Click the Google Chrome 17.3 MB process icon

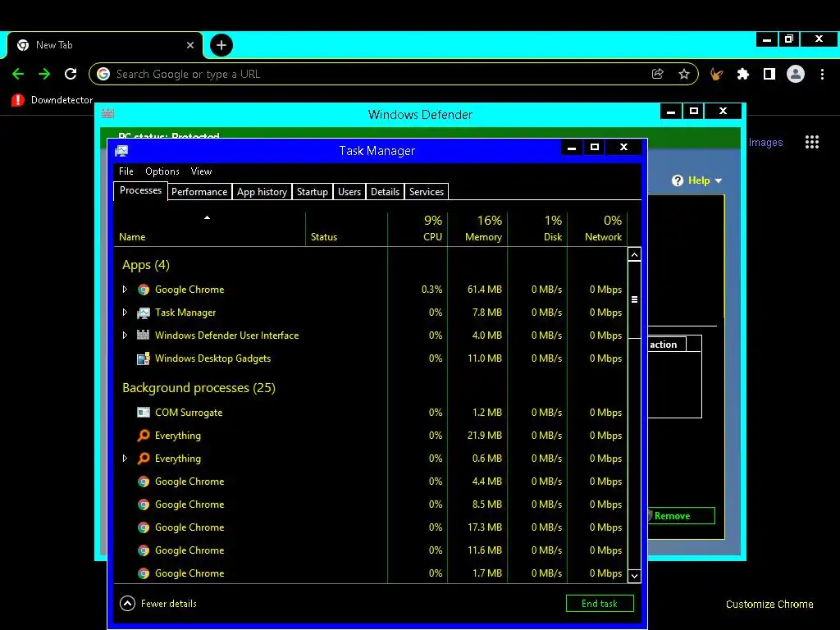[x=143, y=527]
